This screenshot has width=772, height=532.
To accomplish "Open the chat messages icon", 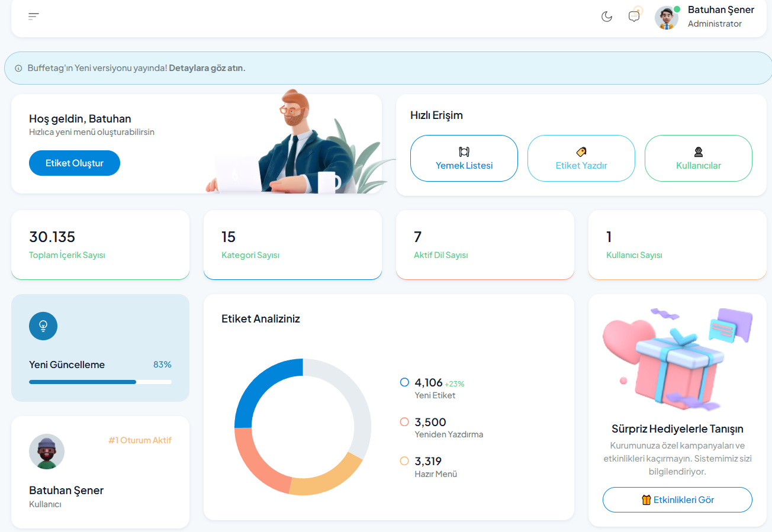I will 634,17.
